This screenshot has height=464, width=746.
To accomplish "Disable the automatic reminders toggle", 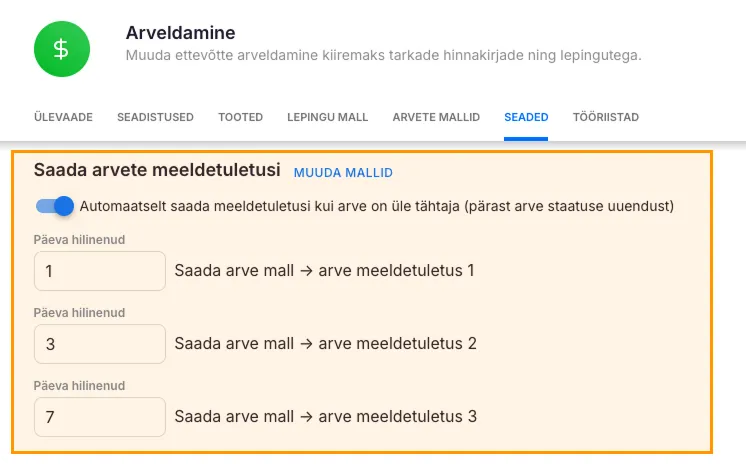I will point(55,206).
